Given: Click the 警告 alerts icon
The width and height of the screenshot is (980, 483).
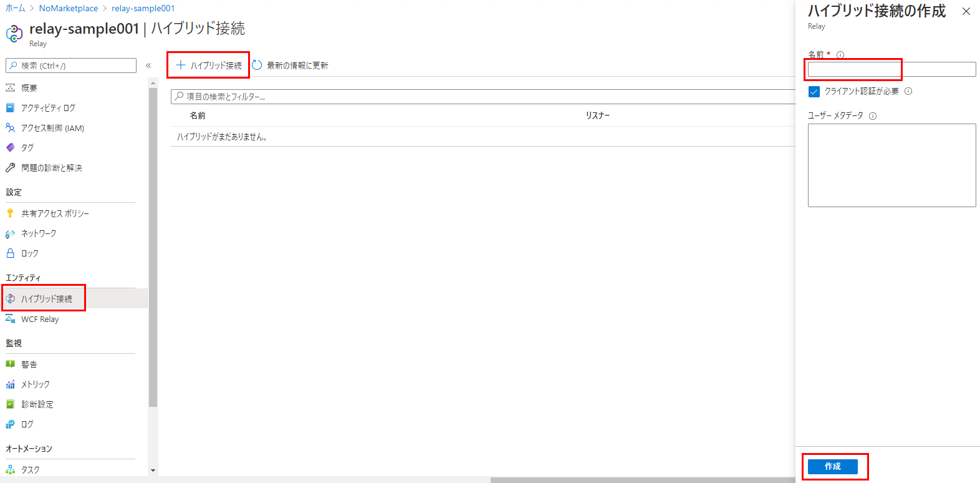Looking at the screenshot, I should (x=10, y=364).
